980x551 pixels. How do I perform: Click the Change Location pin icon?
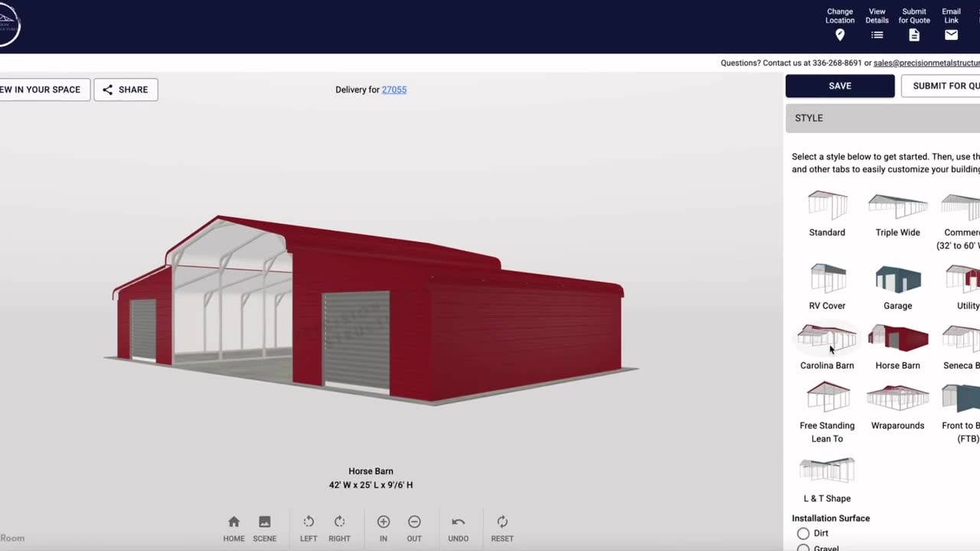tap(840, 35)
